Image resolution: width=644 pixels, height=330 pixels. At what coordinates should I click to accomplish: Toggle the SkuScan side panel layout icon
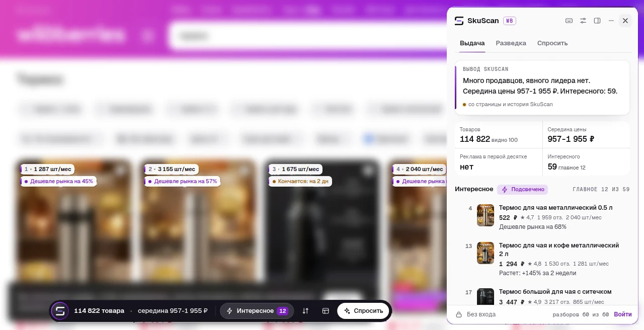click(597, 21)
